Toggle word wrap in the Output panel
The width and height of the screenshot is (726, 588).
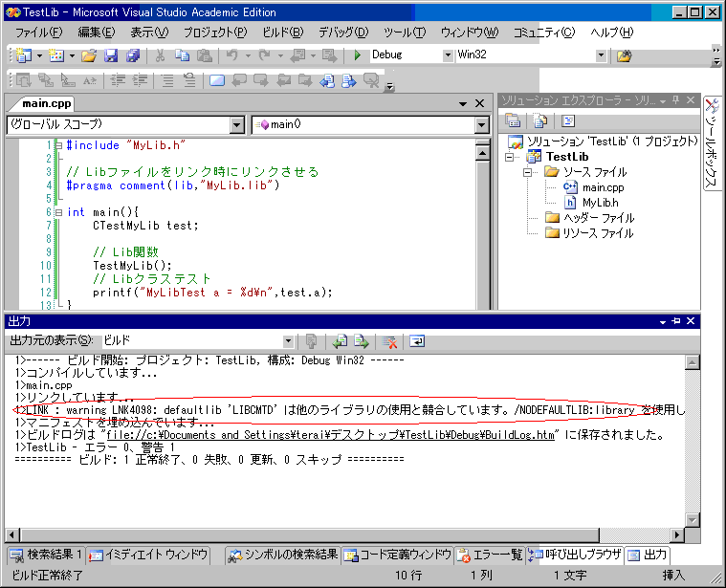point(417,341)
